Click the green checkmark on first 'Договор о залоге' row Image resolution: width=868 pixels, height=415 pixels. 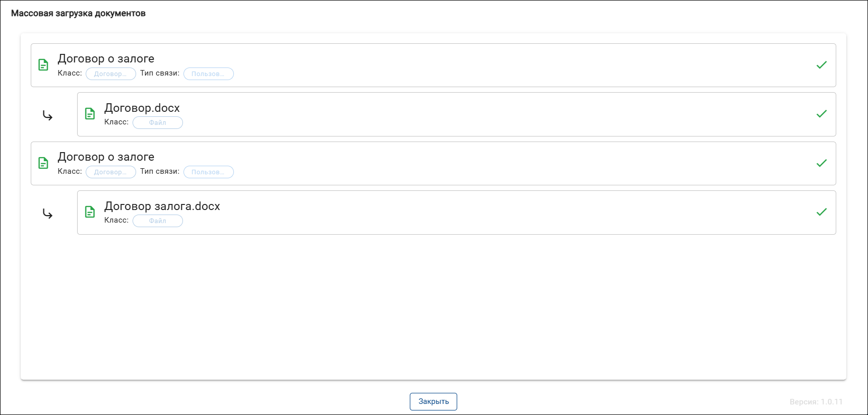pos(822,65)
